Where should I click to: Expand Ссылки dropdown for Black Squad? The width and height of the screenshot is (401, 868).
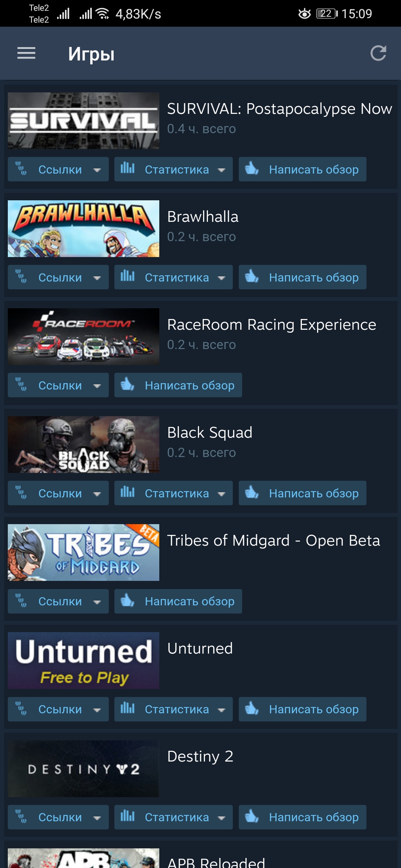click(58, 493)
